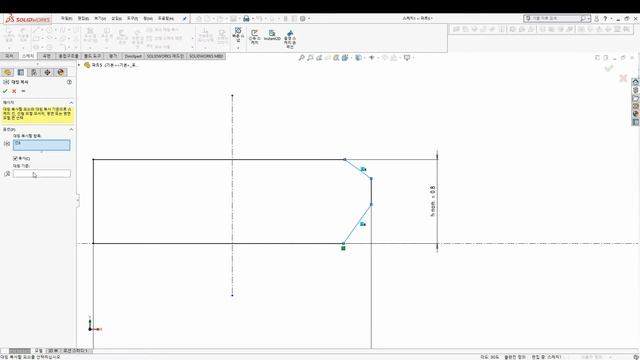Open the File Explorer task pane tab
This screenshot has width=640, height=360.
pyautogui.click(x=635, y=98)
